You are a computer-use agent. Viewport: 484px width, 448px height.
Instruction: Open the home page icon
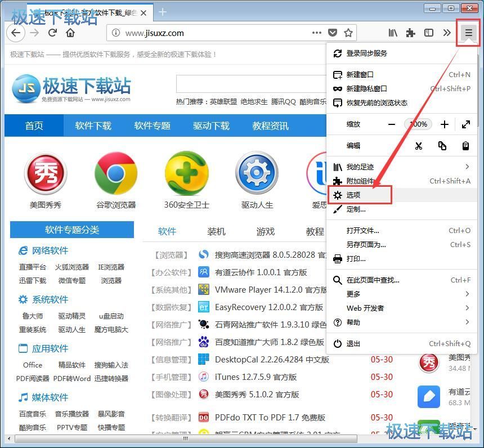pos(70,33)
